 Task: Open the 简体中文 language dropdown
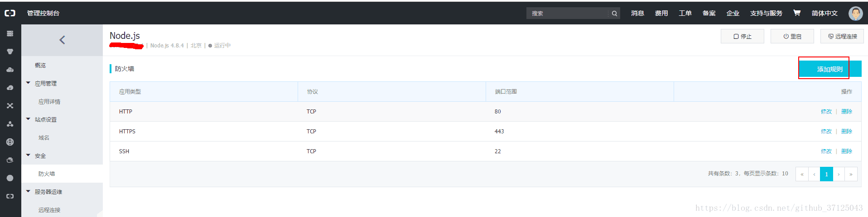[825, 14]
